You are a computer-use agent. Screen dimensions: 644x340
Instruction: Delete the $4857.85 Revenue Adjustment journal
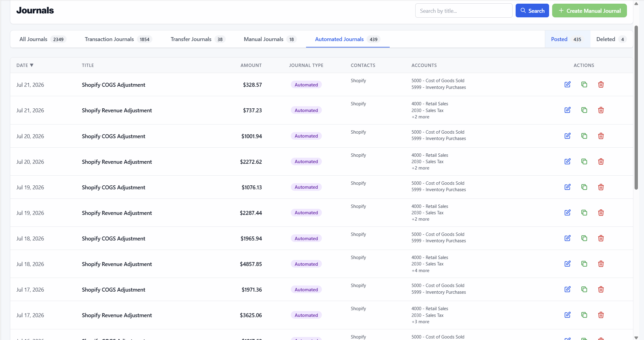(x=601, y=264)
